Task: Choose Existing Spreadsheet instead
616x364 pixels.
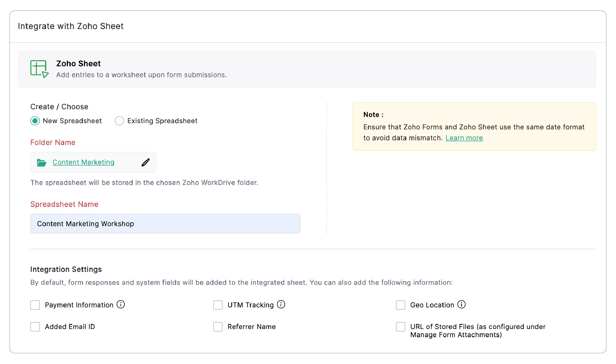Action: 119,121
